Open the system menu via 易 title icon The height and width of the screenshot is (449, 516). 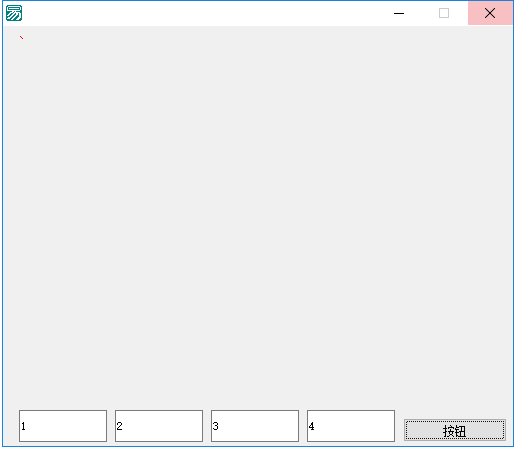14,13
